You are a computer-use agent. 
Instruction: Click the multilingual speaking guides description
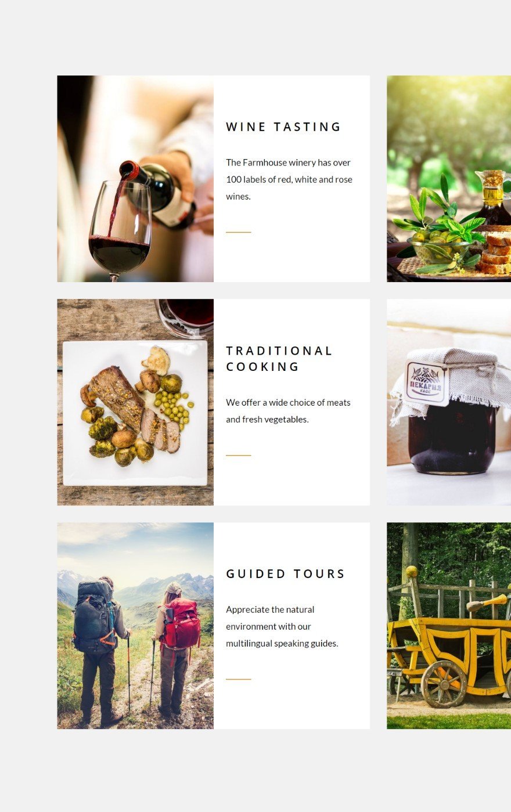click(282, 626)
